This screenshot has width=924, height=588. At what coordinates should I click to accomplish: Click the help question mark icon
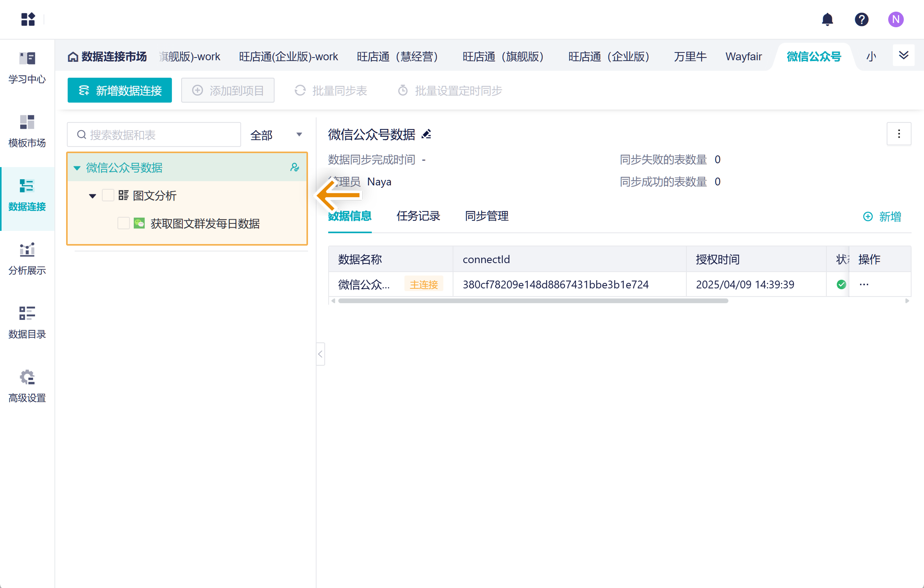coord(861,19)
